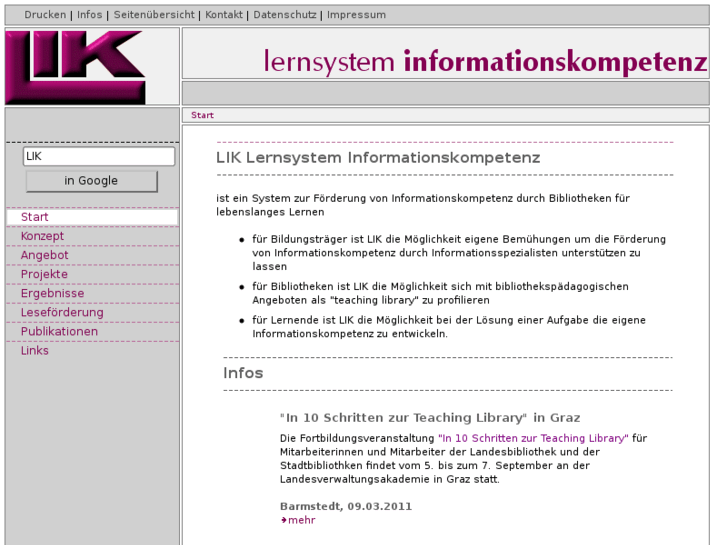Click the heading 'LIK Lernsystem Informationskompetenz'
The width and height of the screenshot is (727, 545).
pos(378,158)
